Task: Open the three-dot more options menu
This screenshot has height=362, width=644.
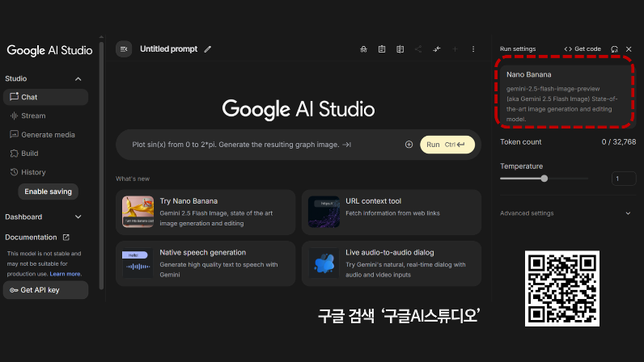Action: (x=473, y=49)
